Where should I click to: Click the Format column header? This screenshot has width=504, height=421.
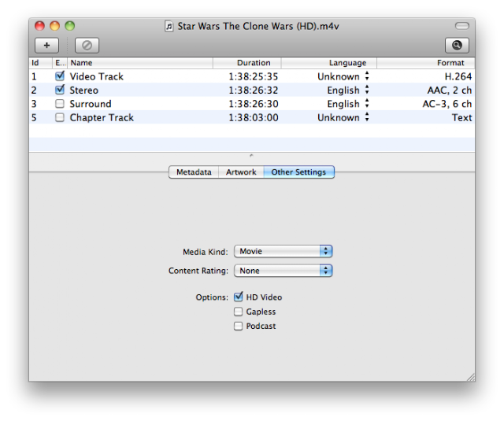pyautogui.click(x=425, y=63)
